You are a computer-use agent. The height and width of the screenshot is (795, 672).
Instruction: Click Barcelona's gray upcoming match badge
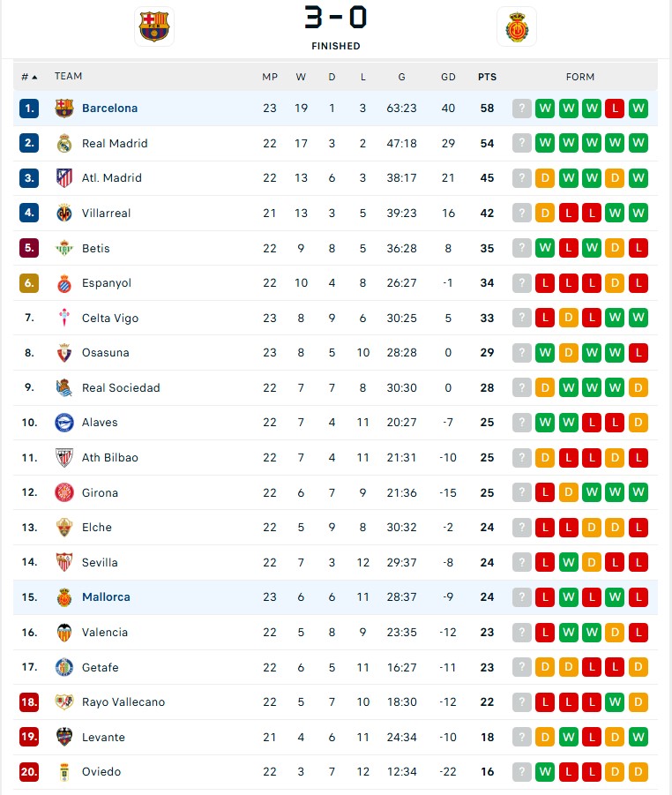coord(522,109)
